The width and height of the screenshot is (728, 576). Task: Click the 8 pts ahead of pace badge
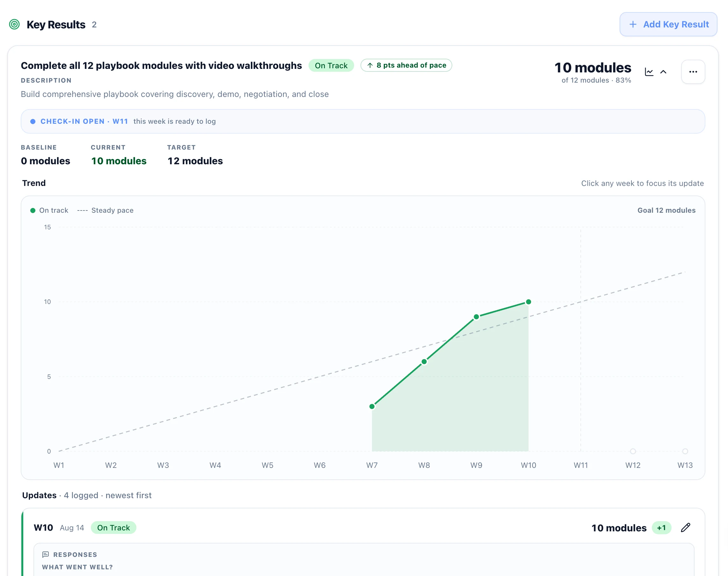tap(406, 65)
